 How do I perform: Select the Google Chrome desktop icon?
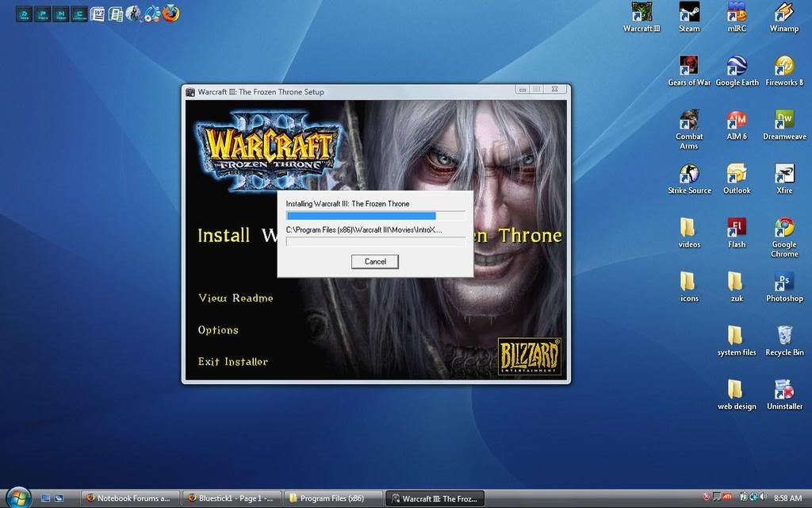coord(784,237)
